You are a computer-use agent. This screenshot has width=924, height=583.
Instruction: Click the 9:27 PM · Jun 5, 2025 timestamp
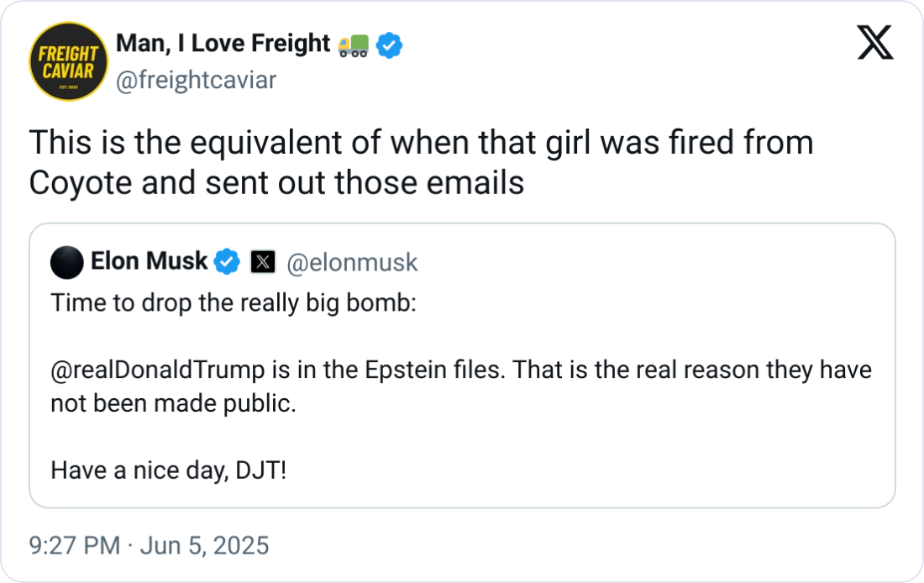click(149, 546)
